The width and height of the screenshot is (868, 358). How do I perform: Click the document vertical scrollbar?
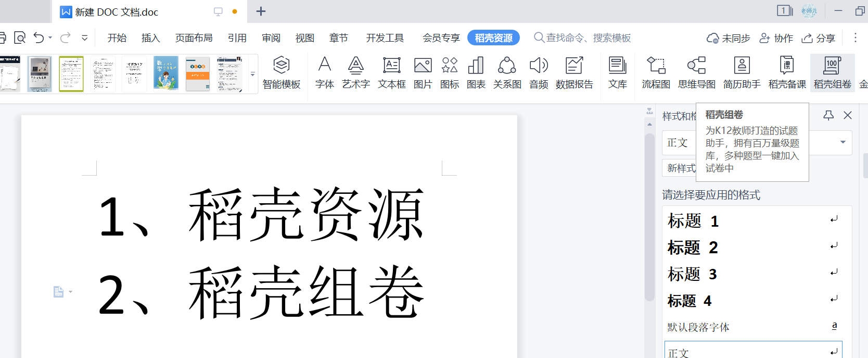(x=649, y=217)
